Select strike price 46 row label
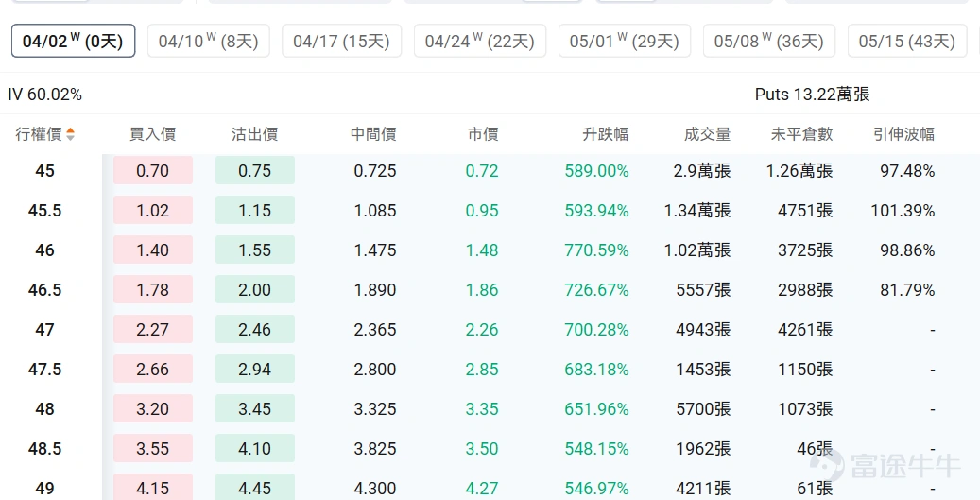Image resolution: width=980 pixels, height=500 pixels. [45, 250]
